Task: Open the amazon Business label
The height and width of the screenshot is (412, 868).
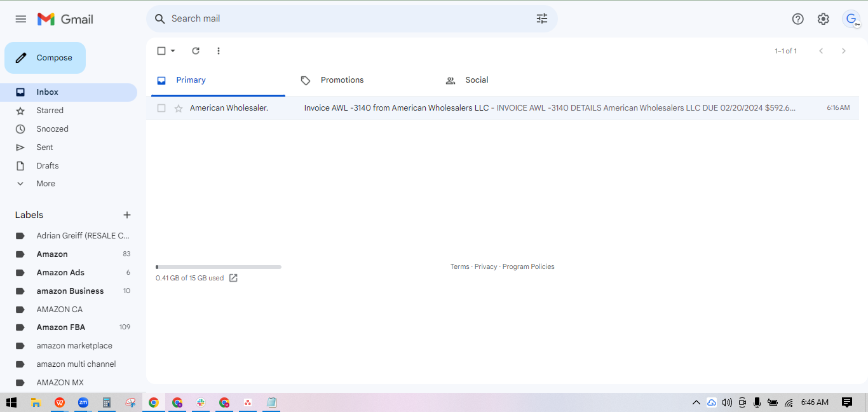Action: pos(69,291)
